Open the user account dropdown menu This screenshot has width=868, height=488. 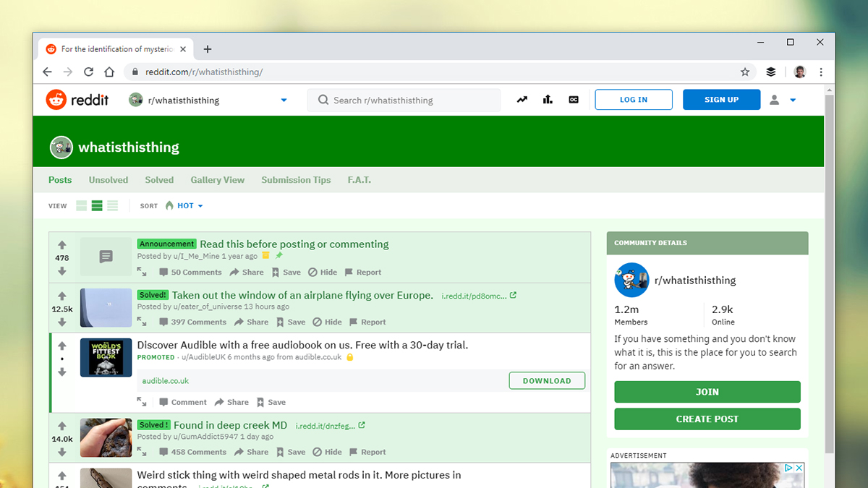pos(783,100)
